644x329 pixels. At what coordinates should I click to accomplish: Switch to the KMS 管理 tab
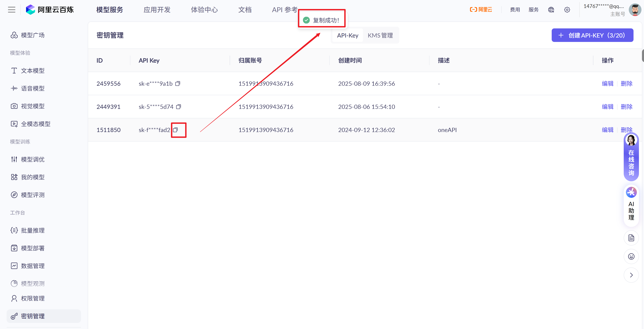point(380,36)
